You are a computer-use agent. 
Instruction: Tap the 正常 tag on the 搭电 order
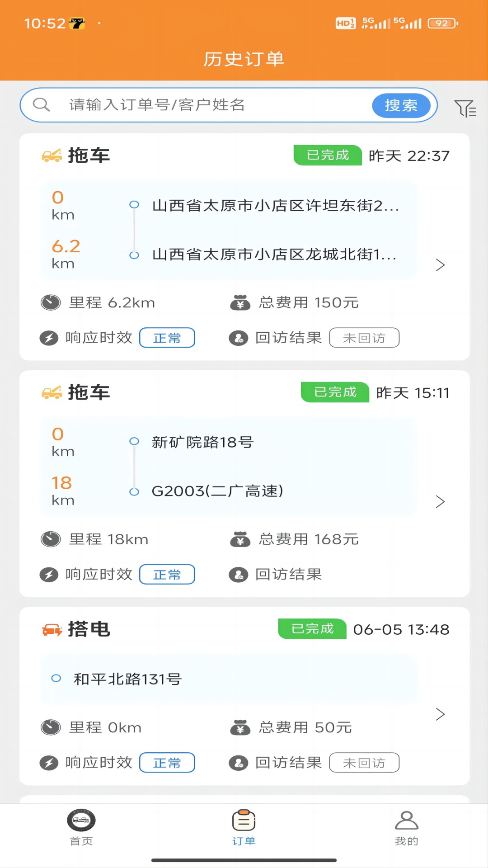point(167,763)
